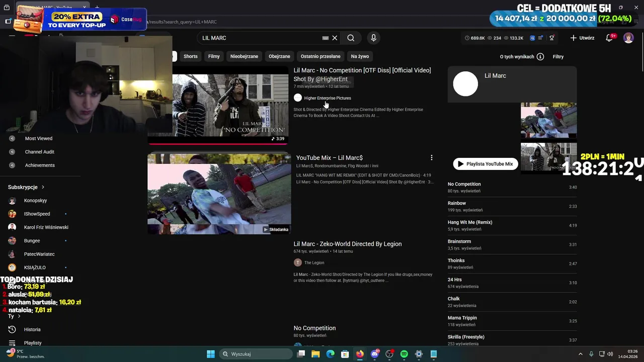Click the blue vidIQ extension icon
Image resolution: width=644 pixels, height=362 pixels.
tap(532, 38)
